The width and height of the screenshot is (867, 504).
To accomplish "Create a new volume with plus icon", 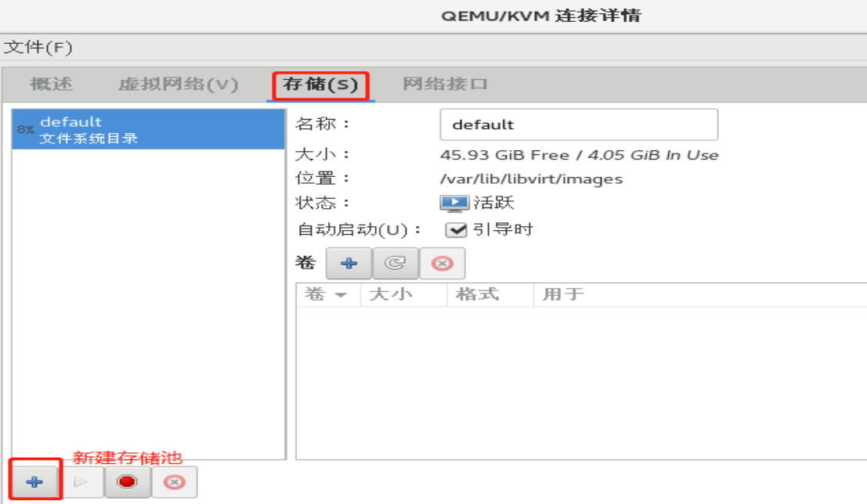I will point(349,264).
